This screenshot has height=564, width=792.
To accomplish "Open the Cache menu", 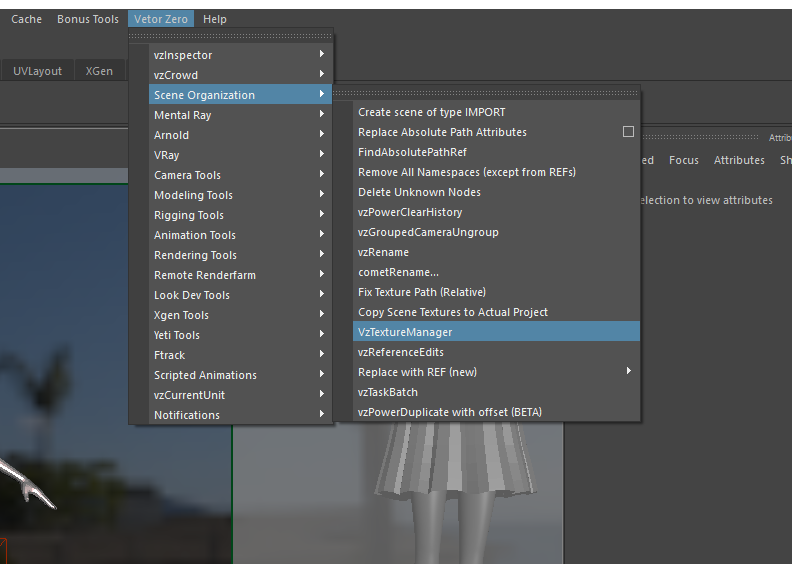I will click(27, 19).
